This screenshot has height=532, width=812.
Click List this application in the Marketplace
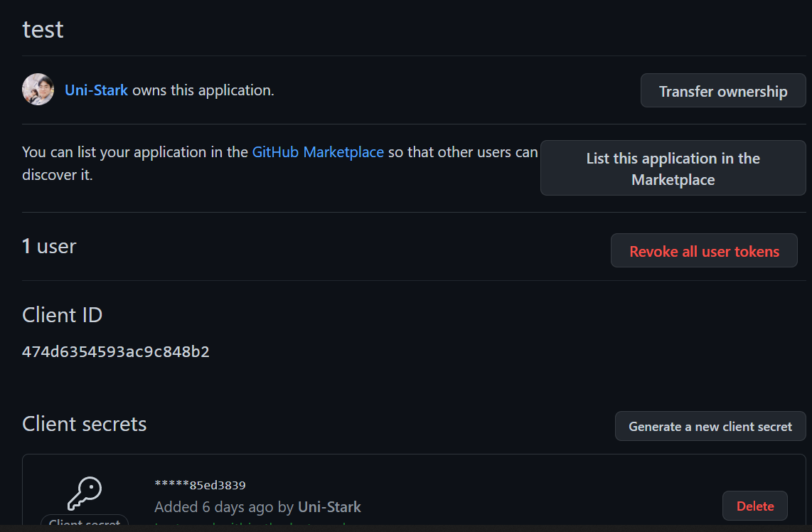[673, 169]
